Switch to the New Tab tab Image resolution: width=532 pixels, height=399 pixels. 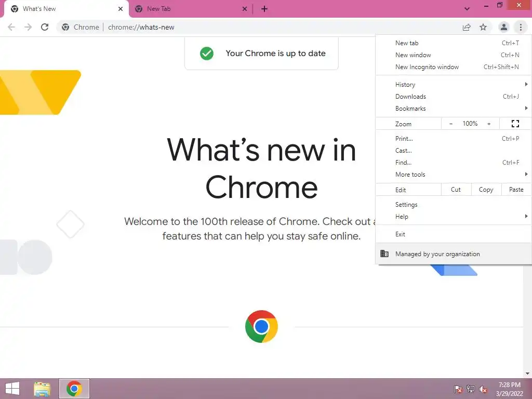click(x=191, y=9)
